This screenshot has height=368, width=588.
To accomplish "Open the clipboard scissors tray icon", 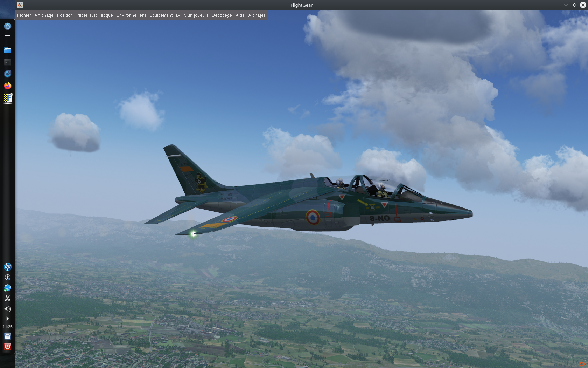I will coord(8,298).
